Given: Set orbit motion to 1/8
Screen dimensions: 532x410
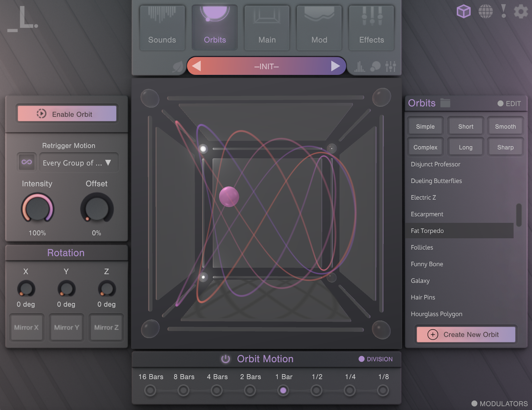Looking at the screenshot, I should (383, 390).
